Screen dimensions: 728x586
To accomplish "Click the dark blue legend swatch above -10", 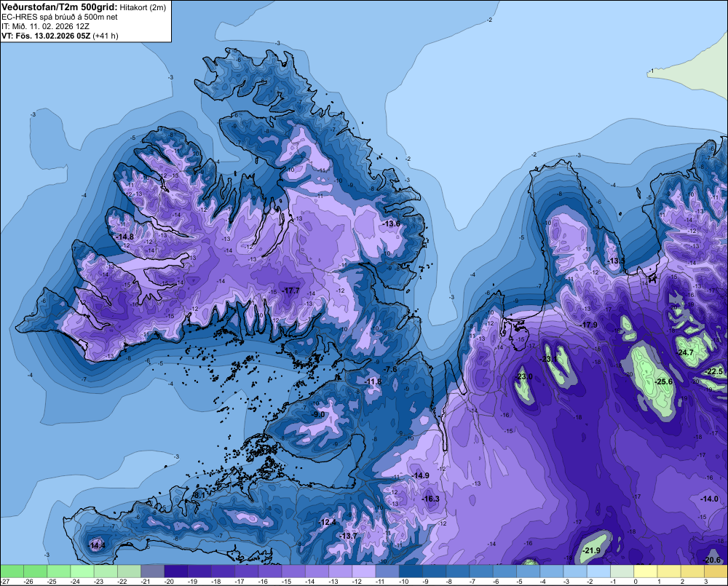I will [411, 571].
